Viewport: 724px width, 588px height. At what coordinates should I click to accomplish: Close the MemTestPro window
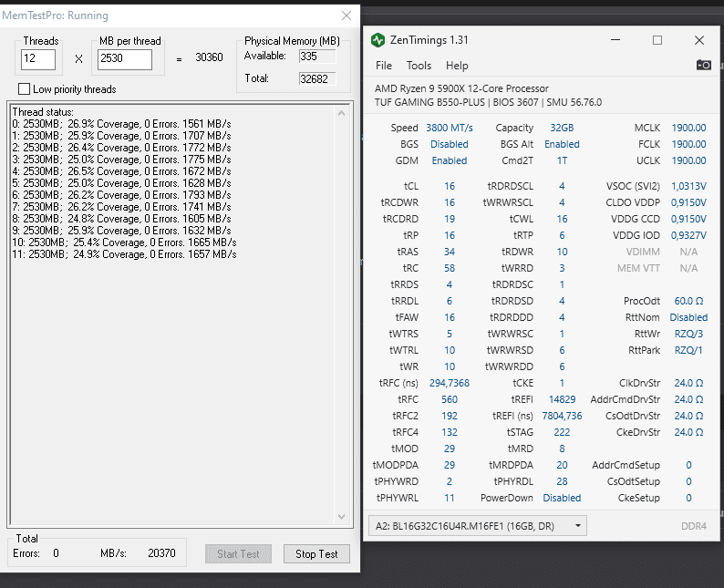click(x=346, y=15)
